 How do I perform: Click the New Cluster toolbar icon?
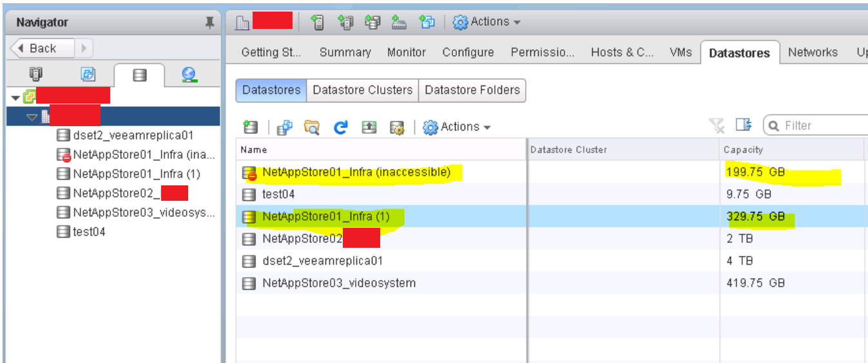[346, 22]
